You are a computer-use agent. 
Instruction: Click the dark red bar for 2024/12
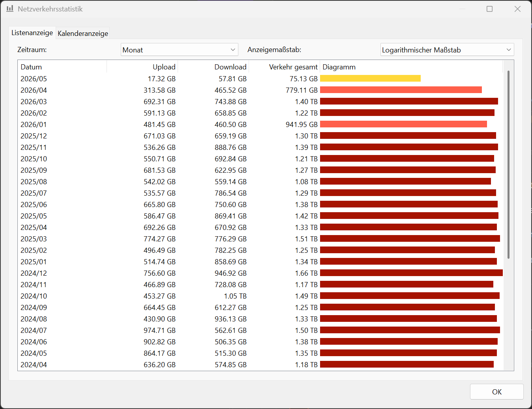coord(411,273)
